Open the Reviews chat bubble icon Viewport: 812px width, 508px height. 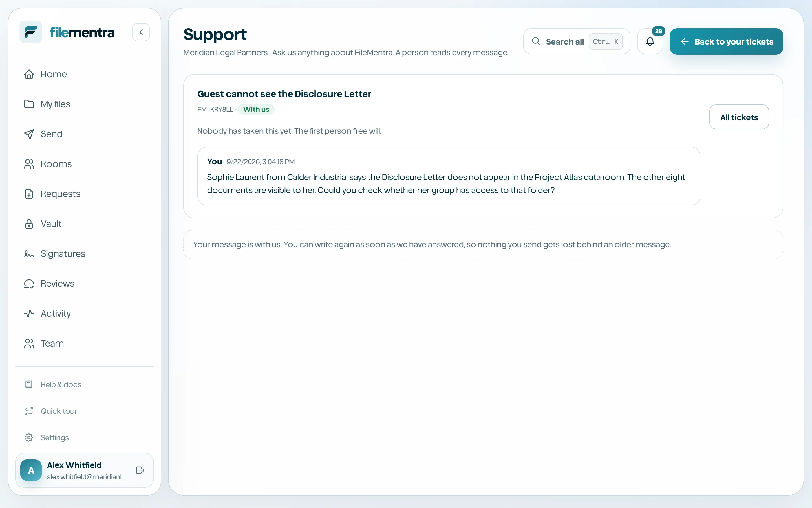click(29, 284)
